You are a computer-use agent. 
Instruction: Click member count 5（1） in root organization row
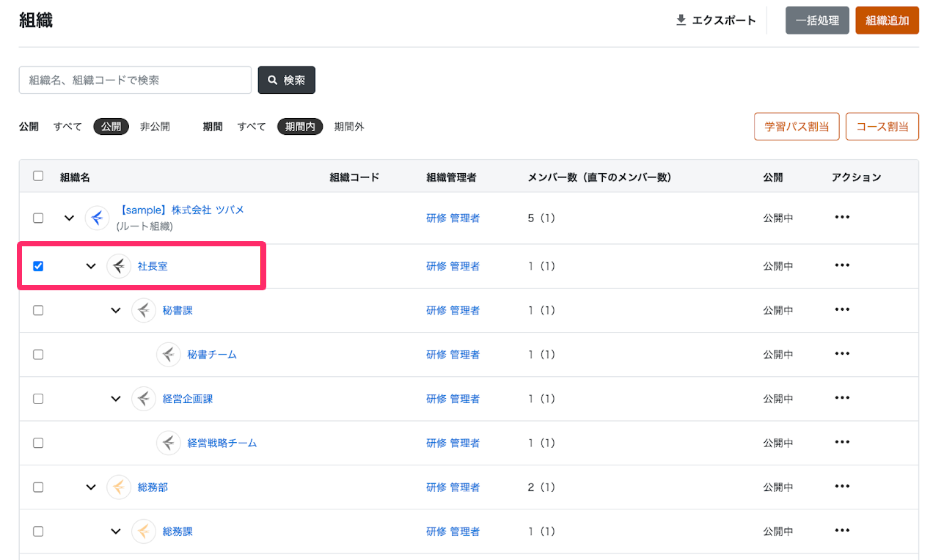tap(541, 218)
